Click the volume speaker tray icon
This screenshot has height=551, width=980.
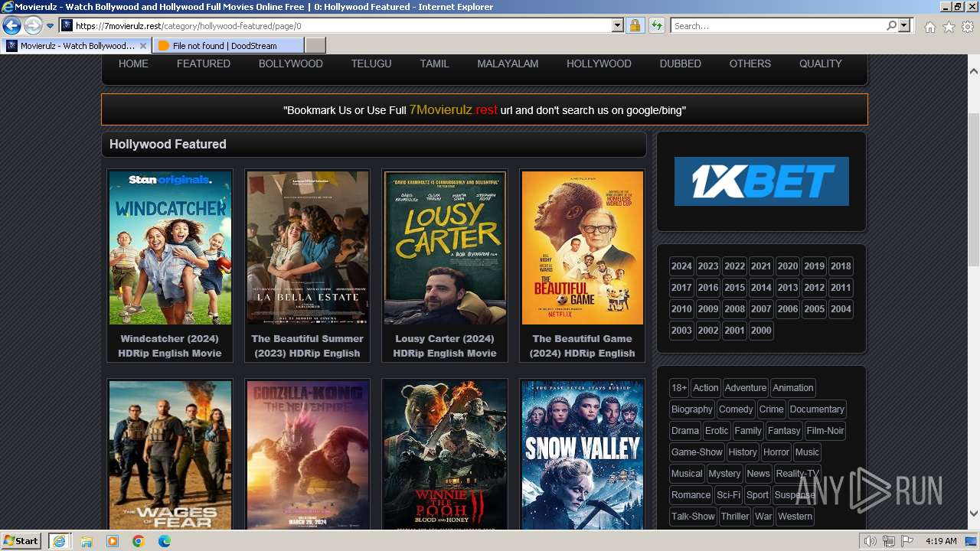click(x=871, y=541)
